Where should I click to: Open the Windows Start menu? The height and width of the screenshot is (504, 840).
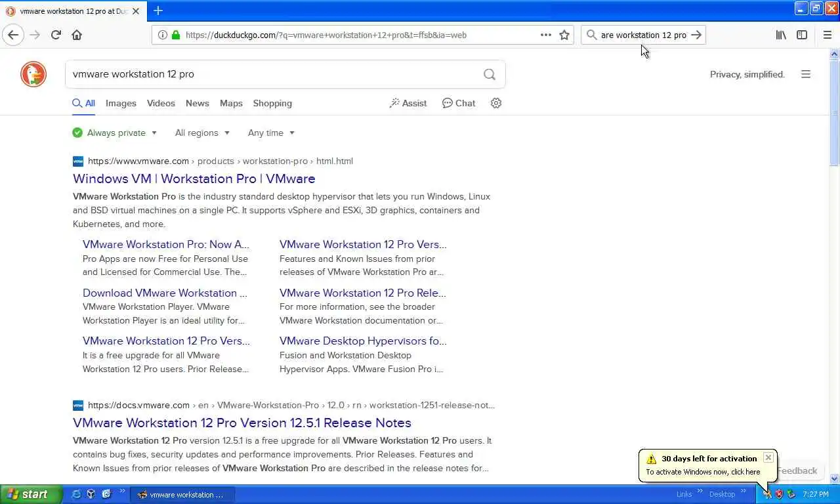coord(31,494)
